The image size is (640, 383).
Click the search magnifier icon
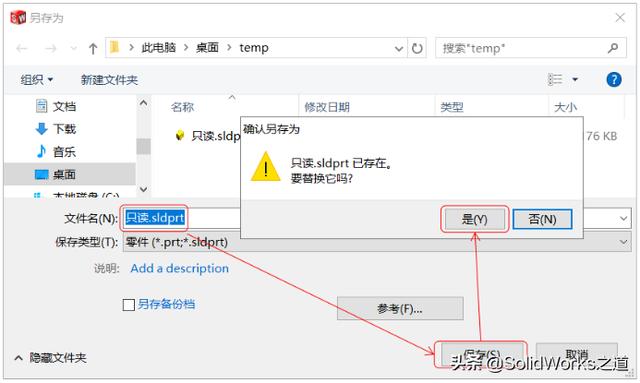(x=613, y=48)
